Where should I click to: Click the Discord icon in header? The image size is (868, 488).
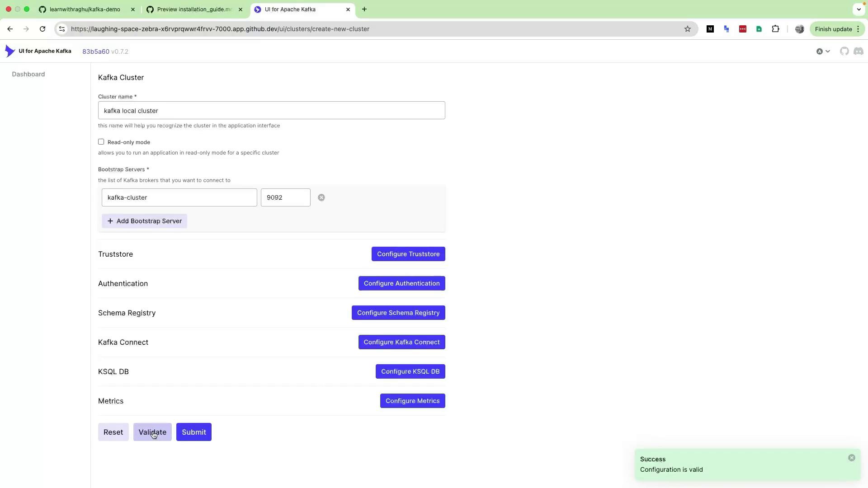tap(858, 52)
